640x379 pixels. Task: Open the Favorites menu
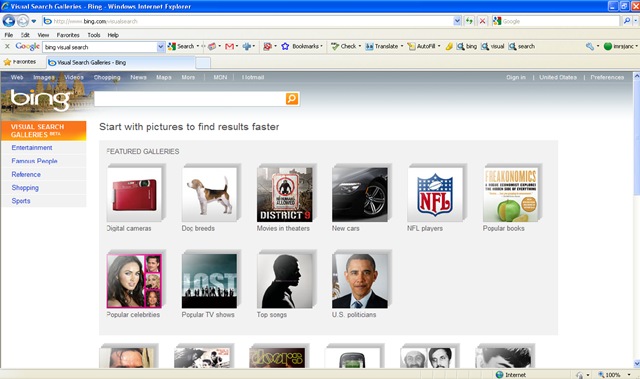(68, 35)
